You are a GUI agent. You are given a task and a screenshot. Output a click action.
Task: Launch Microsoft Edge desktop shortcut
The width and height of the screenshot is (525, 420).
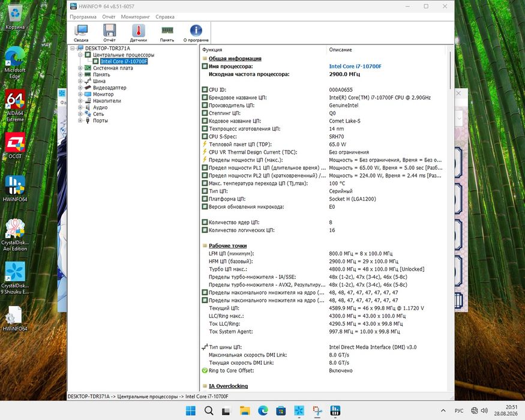click(15, 63)
